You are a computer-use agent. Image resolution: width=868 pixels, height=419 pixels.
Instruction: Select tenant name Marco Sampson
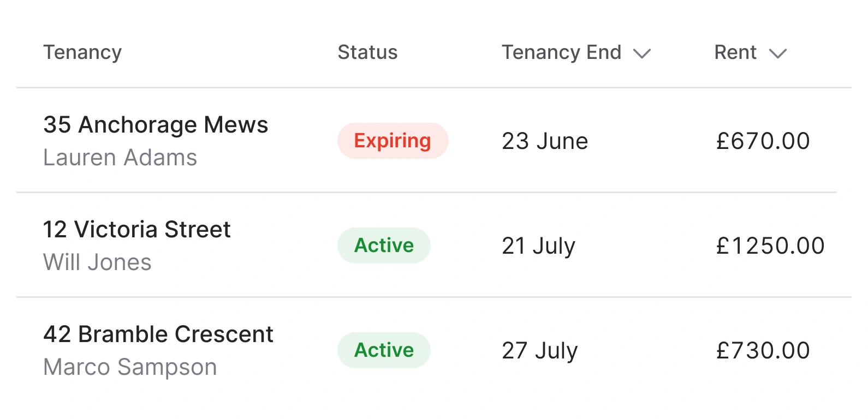(130, 367)
